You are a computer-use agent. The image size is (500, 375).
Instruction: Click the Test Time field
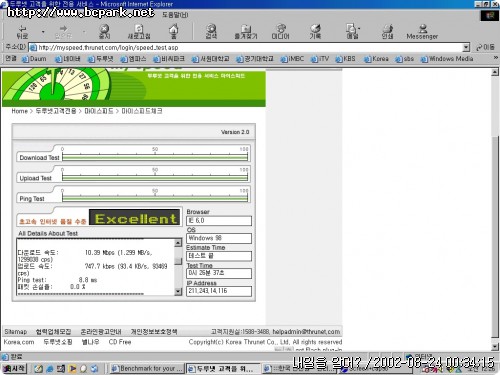coord(219,273)
